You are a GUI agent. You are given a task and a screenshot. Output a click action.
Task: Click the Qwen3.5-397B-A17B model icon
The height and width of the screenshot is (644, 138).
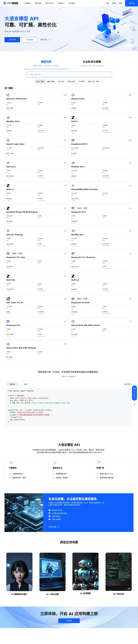pos(8,95)
